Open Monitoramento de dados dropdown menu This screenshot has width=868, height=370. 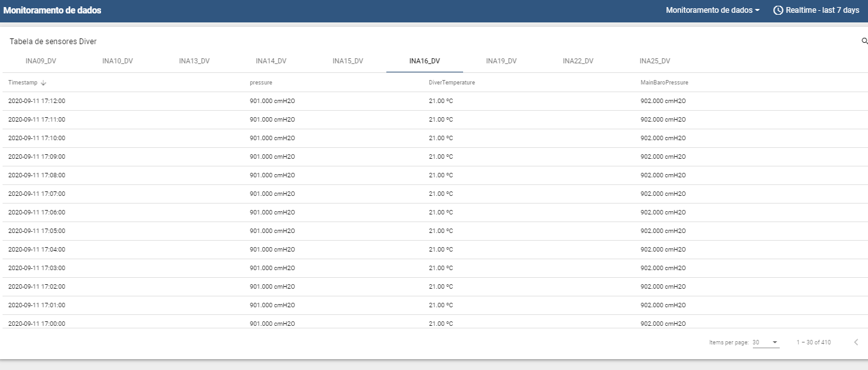(713, 10)
